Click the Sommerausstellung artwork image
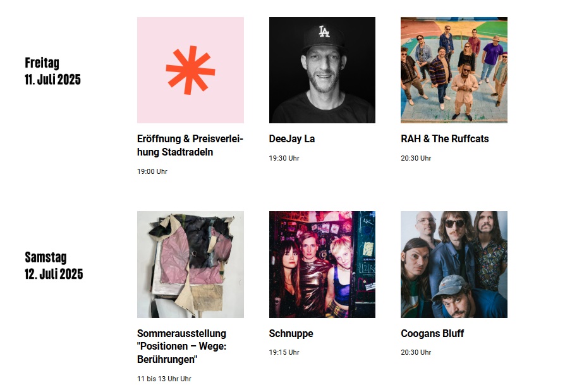The width and height of the screenshot is (565, 392). (x=190, y=264)
